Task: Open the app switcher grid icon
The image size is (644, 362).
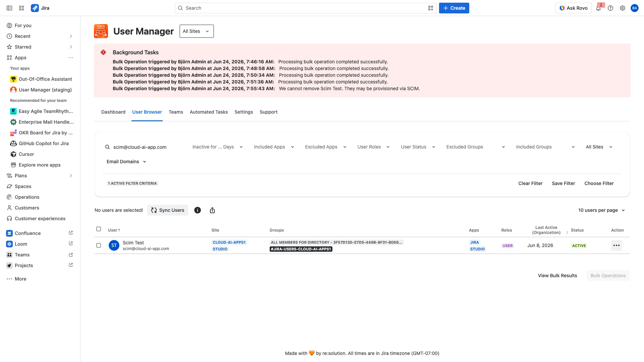Action: (21, 8)
